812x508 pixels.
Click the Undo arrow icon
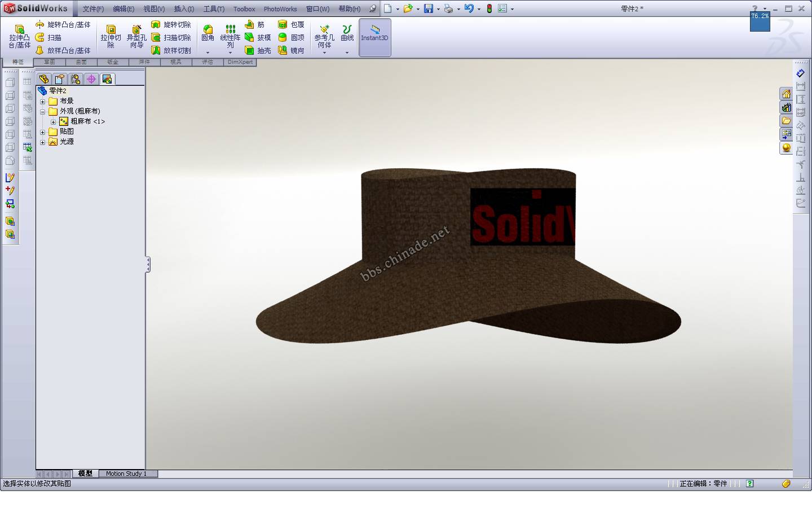(x=469, y=8)
